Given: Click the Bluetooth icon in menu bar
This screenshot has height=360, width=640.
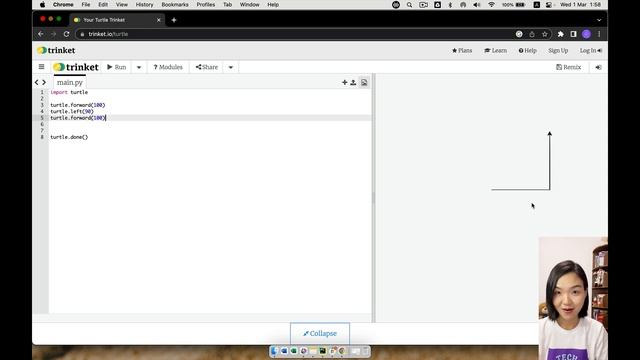Looking at the screenshot, I should pyautogui.click(x=450, y=5).
